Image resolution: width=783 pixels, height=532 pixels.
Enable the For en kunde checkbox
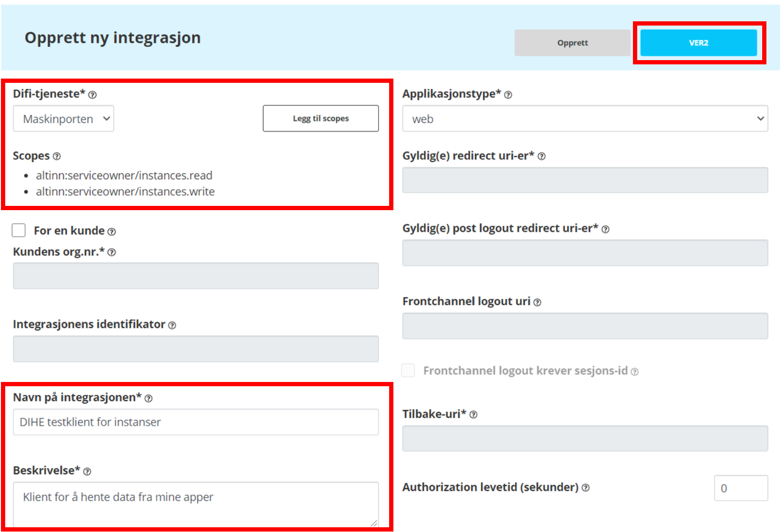coord(19,231)
